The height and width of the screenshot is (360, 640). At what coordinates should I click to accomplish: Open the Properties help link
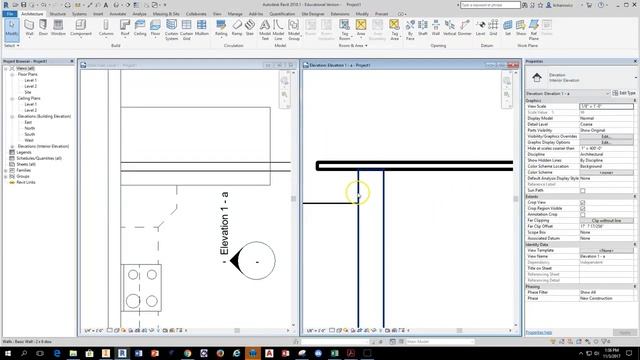pyautogui.click(x=539, y=333)
